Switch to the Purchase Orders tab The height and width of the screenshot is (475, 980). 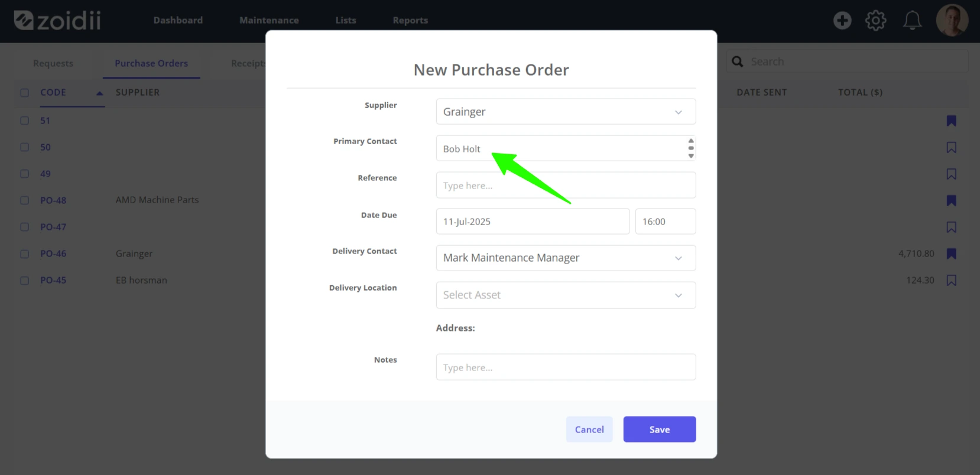tap(151, 63)
